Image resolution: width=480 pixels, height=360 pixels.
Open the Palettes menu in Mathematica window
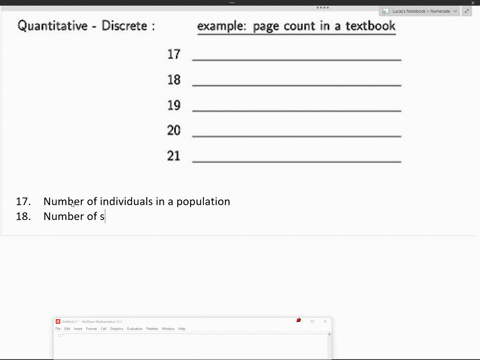[x=152, y=329]
